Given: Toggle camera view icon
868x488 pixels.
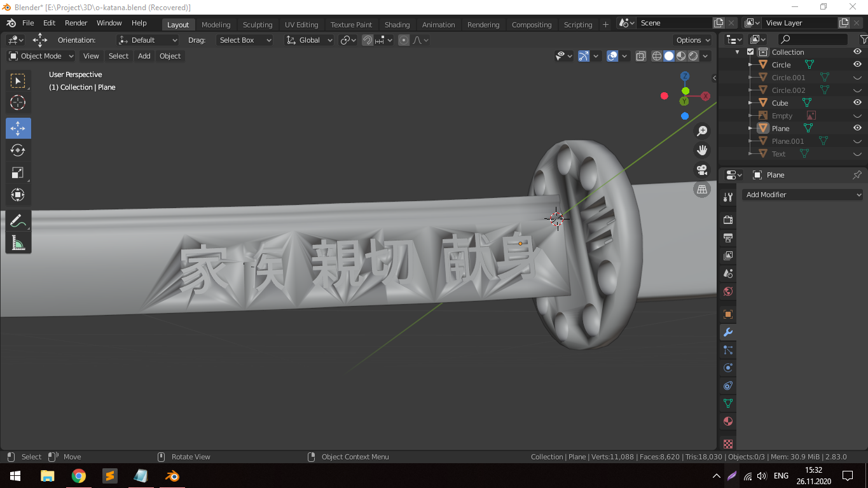Looking at the screenshot, I should point(702,170).
